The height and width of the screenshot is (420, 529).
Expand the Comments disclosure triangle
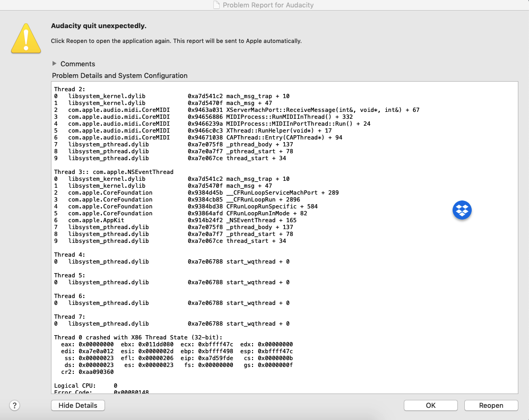pos(54,63)
